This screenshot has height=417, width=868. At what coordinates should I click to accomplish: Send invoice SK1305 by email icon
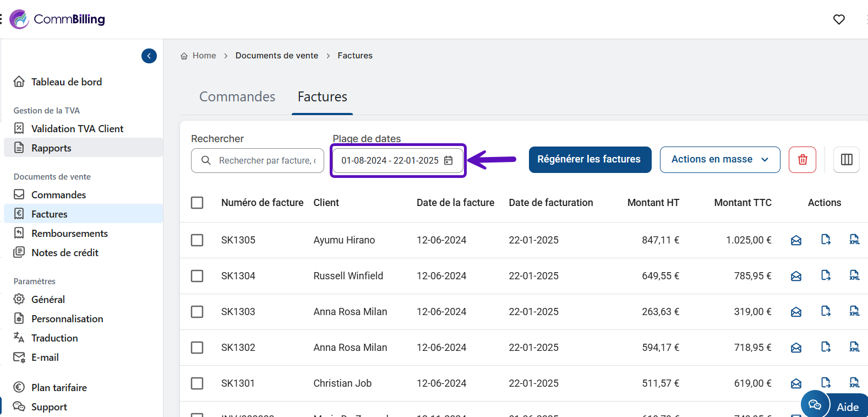pyautogui.click(x=796, y=240)
